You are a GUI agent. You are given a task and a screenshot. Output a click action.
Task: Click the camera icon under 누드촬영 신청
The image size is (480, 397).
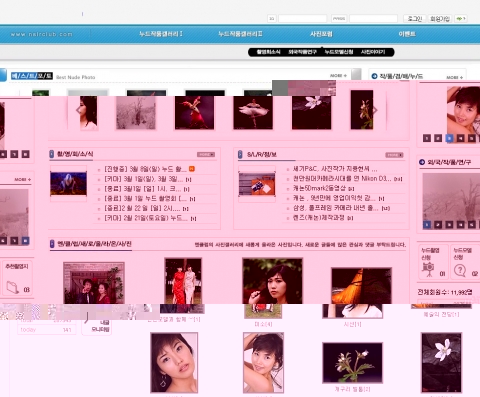pyautogui.click(x=428, y=269)
